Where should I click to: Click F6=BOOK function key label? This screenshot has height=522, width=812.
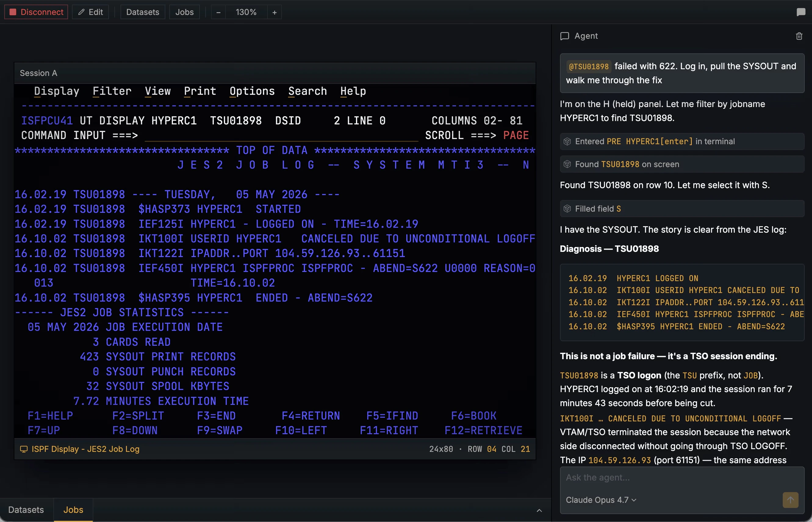point(474,416)
